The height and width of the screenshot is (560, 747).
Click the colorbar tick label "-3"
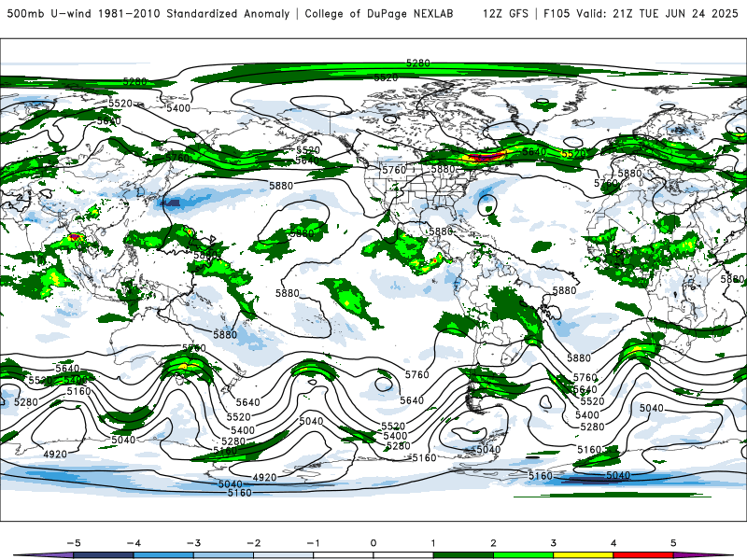193,543
